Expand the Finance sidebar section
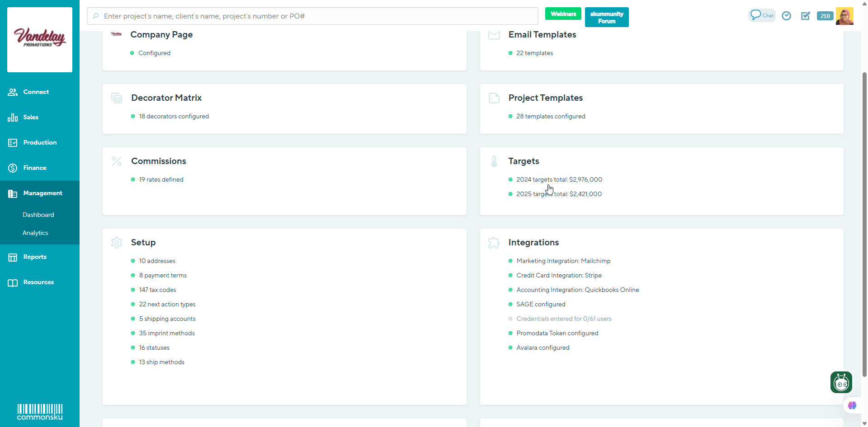 [35, 168]
